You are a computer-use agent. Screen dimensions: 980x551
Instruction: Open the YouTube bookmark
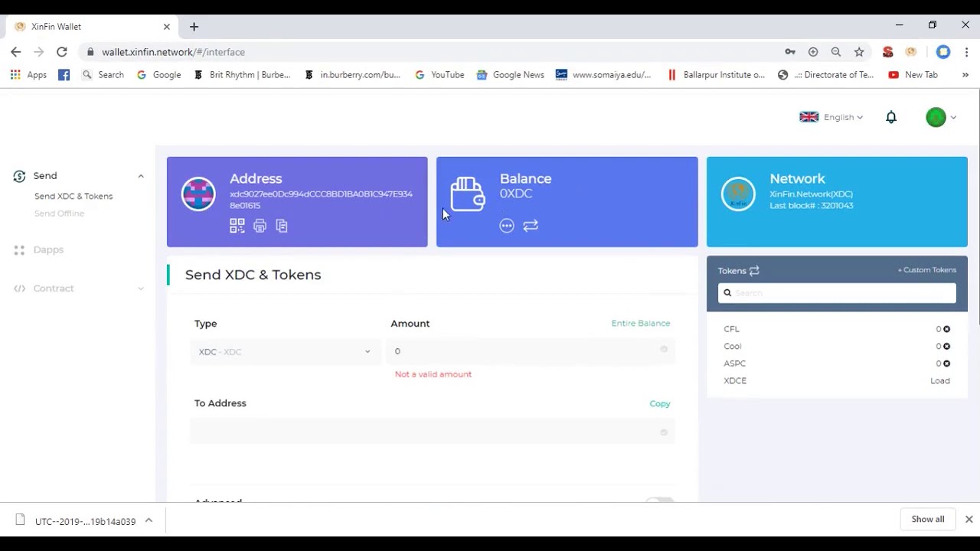[439, 75]
